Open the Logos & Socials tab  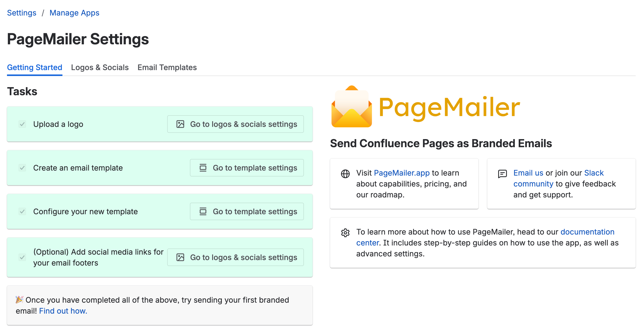[x=100, y=67]
